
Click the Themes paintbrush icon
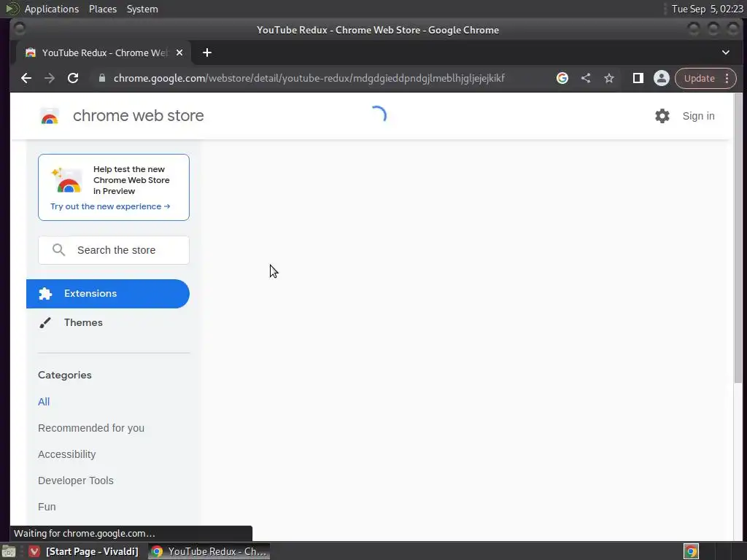45,323
